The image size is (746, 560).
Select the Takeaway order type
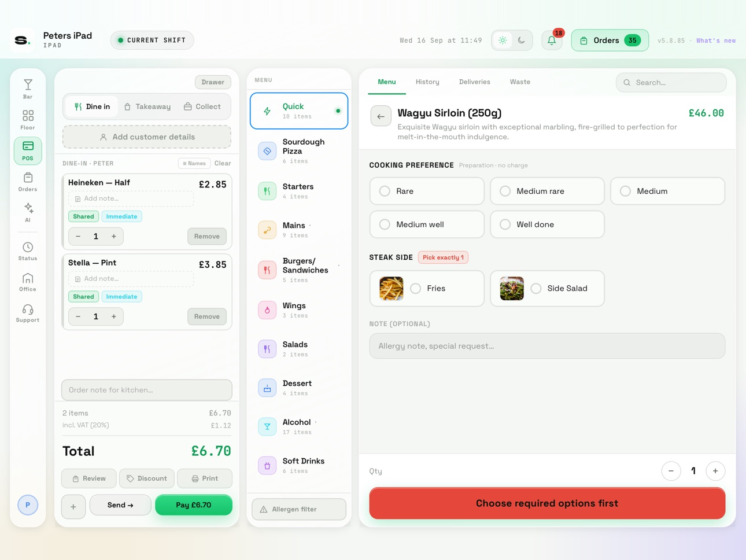(x=147, y=106)
